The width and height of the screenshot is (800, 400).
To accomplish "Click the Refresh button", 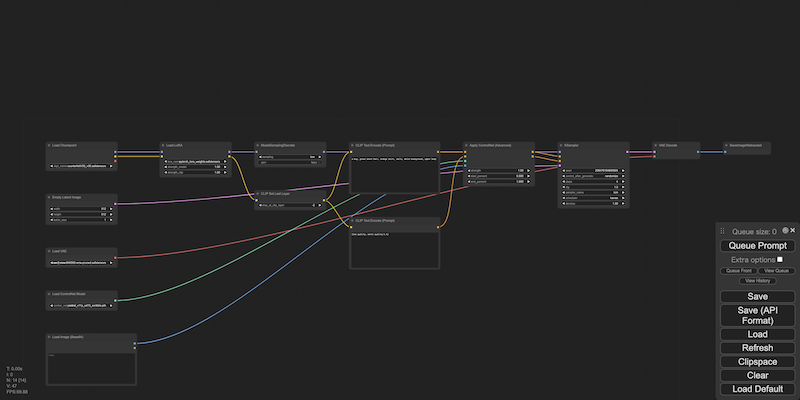I will (x=757, y=348).
